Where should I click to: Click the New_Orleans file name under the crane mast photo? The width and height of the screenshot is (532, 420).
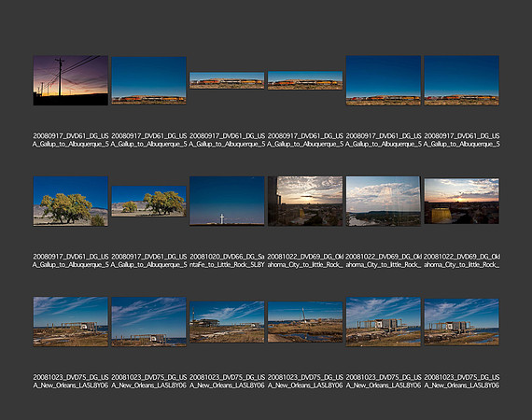[x=305, y=381]
